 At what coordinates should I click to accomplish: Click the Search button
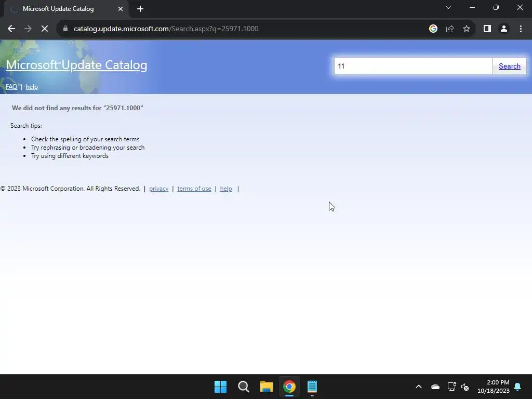509,66
